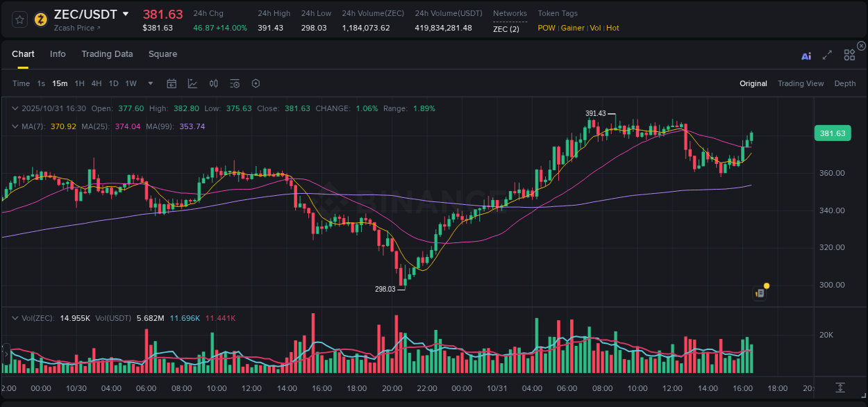Expand chart to fullscreen view
868x407 pixels.
(827, 56)
